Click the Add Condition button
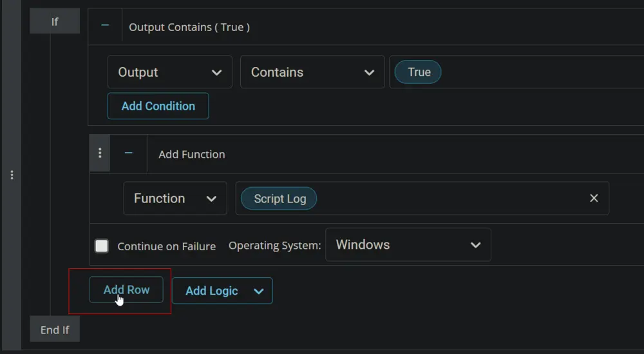Image resolution: width=644 pixels, height=354 pixels. (158, 106)
